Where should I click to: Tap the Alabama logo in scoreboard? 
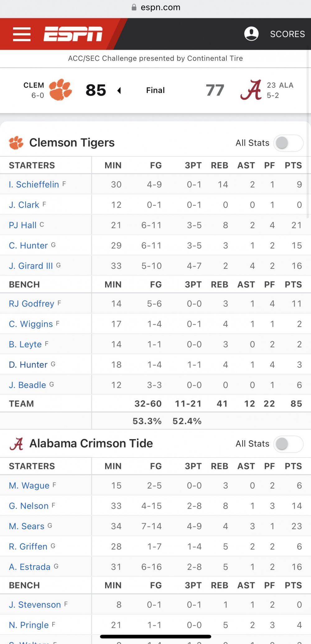pos(251,90)
